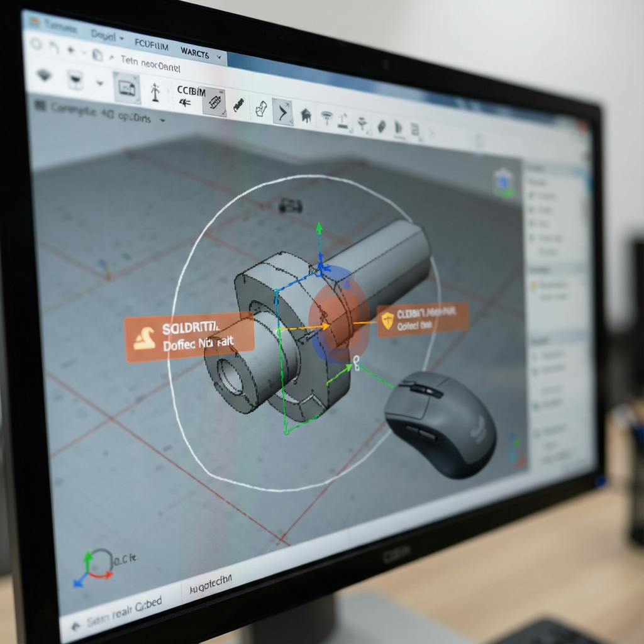Switch to the FCDFtIIM tab
The width and height of the screenshot is (644, 644).
point(152,45)
